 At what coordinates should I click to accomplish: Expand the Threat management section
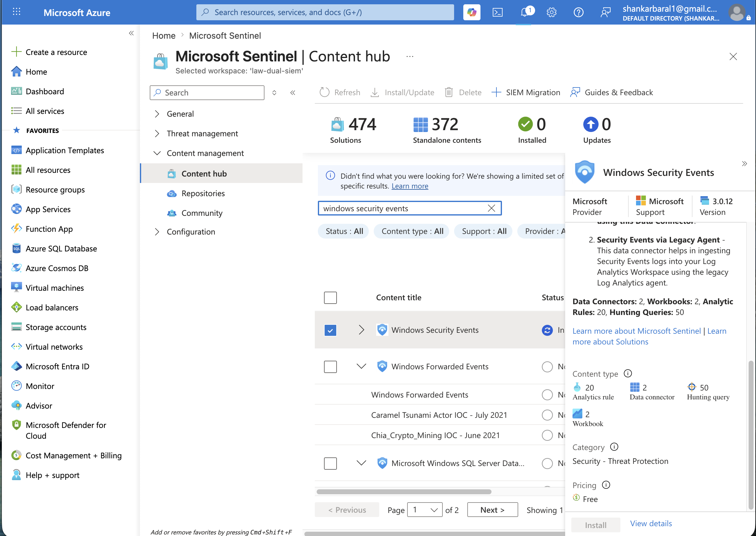click(x=157, y=133)
